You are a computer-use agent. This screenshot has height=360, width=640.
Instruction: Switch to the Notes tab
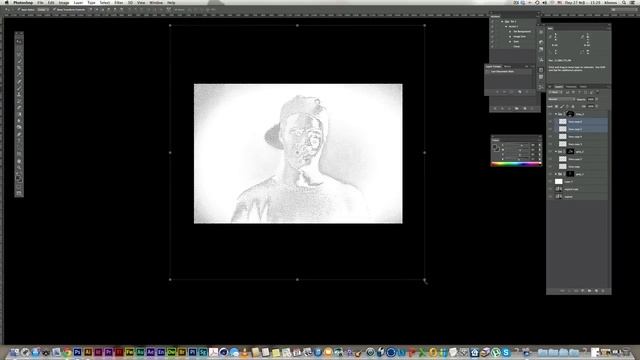point(507,66)
